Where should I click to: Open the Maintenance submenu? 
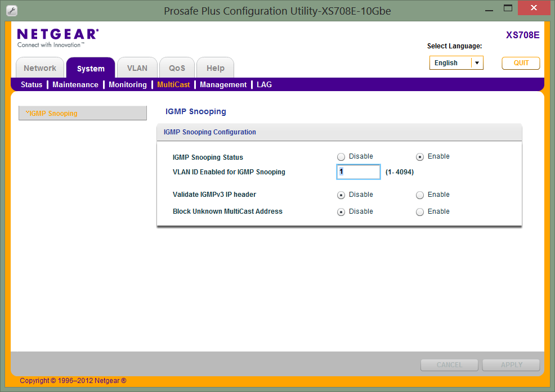pos(75,84)
